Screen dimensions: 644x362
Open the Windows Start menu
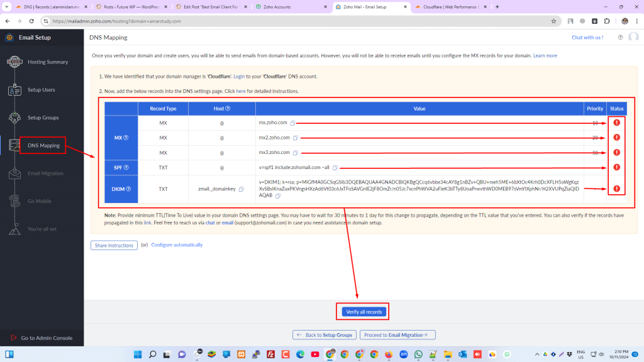coord(138,354)
